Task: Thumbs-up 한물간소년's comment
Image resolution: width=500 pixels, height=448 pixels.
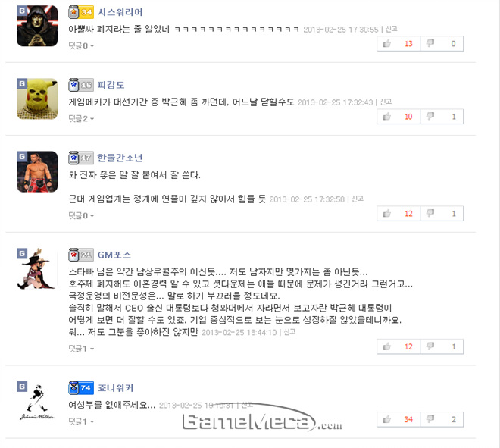Action: (x=398, y=214)
